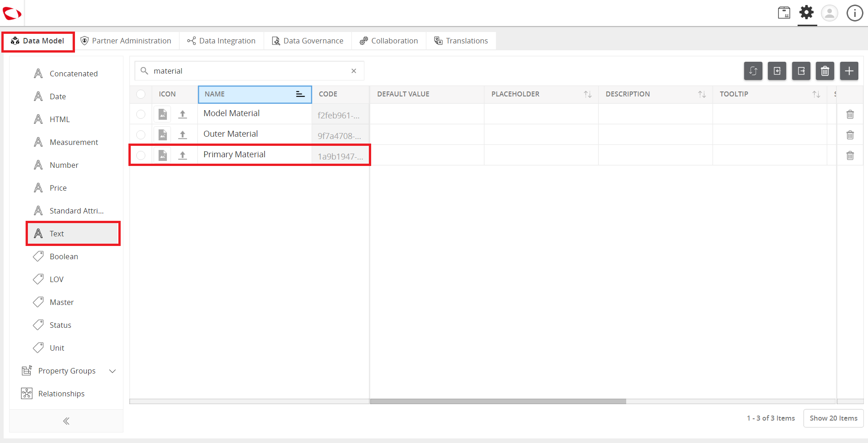This screenshot has width=868, height=443.
Task: Sort the DESCRIPTION column
Action: coord(702,94)
